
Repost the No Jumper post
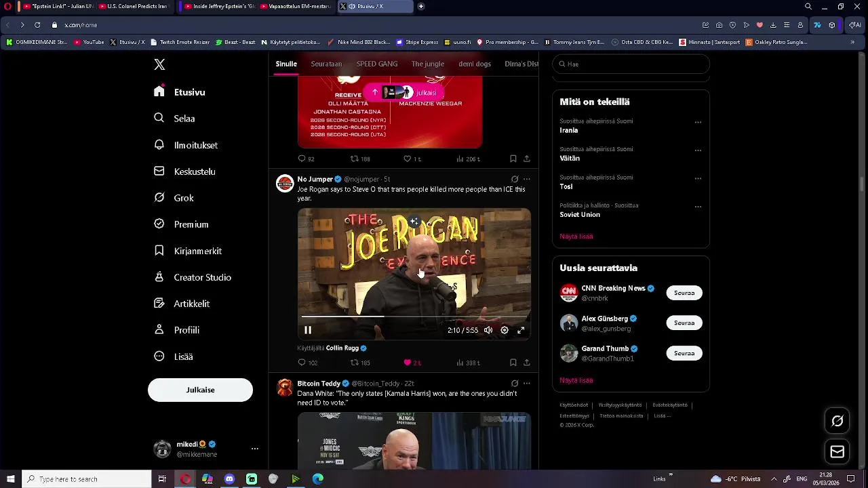click(x=360, y=363)
